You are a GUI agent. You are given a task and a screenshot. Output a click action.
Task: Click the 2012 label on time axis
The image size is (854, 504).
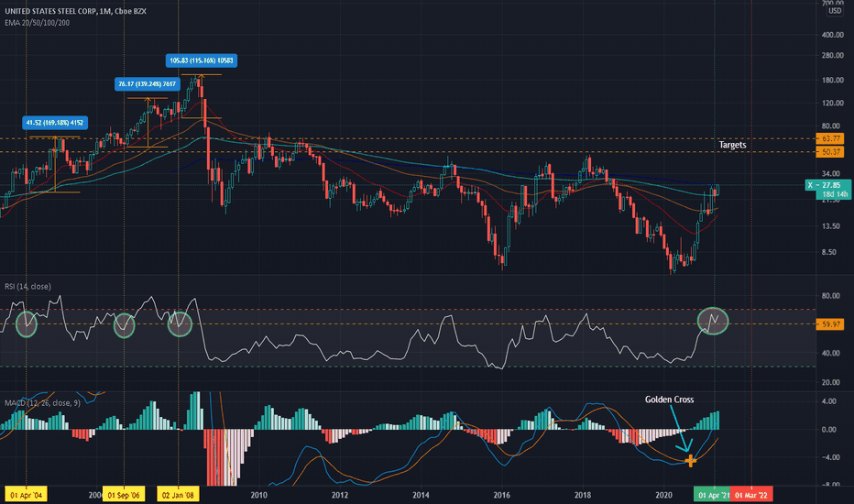(x=340, y=495)
